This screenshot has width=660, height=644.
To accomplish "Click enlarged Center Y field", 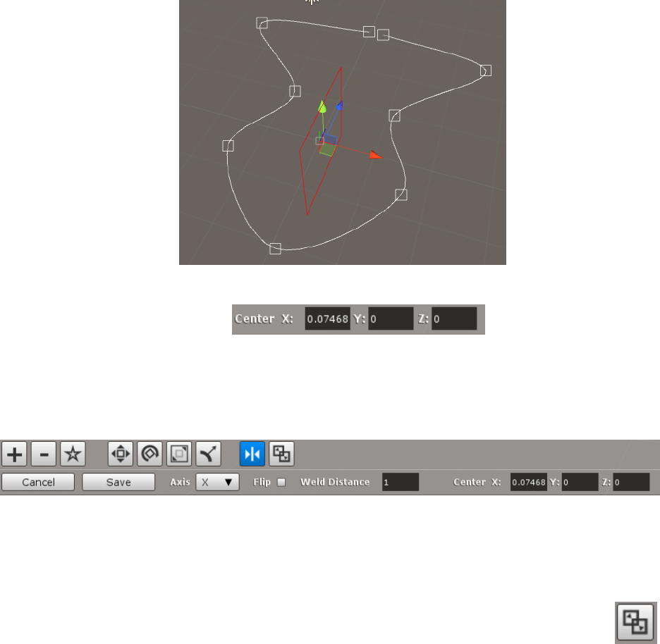I will (391, 319).
